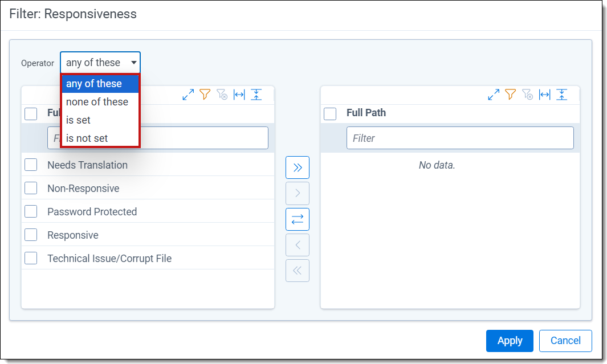Tick the select-all checkbox in the left panel

tap(31, 114)
